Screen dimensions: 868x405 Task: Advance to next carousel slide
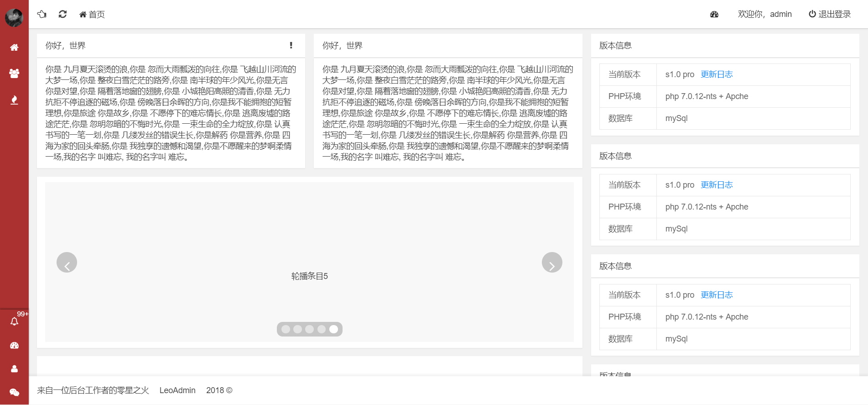pos(552,263)
